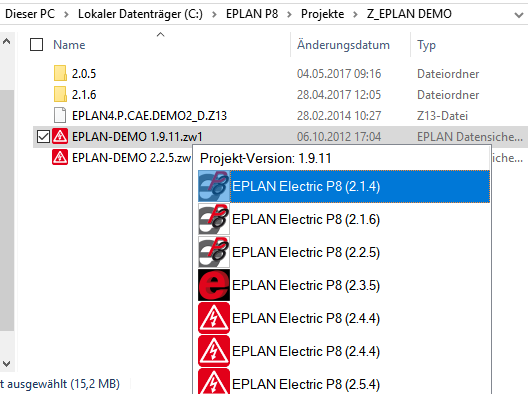Open with EPLAN Electric P8 (2.1.4)
This screenshot has height=394, width=528.
point(344,186)
